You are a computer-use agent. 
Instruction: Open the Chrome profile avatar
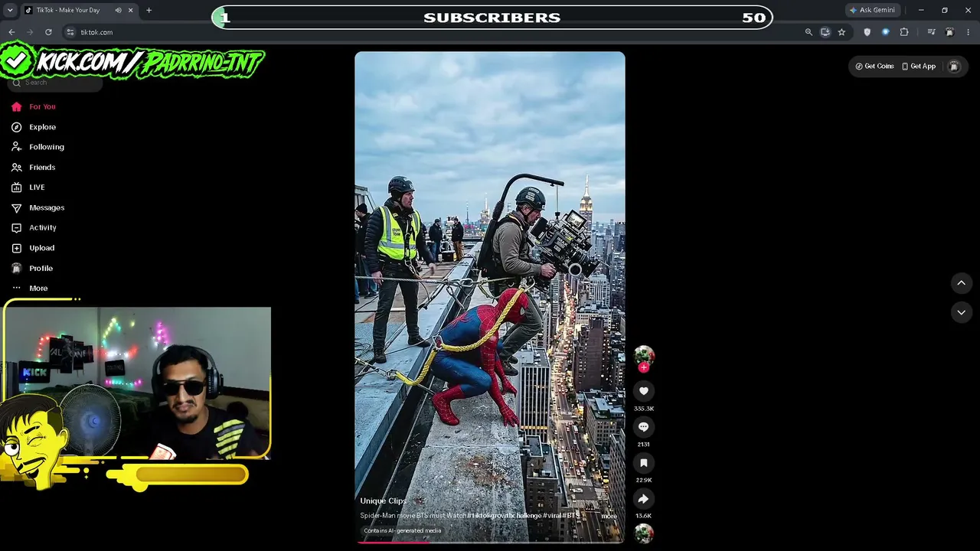(949, 32)
